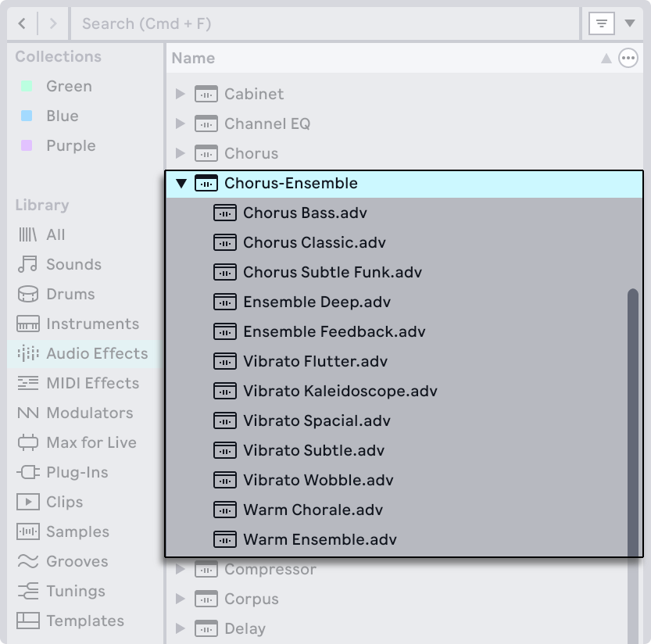Go back with the left arrow button
The height and width of the screenshot is (644, 651).
(22, 23)
